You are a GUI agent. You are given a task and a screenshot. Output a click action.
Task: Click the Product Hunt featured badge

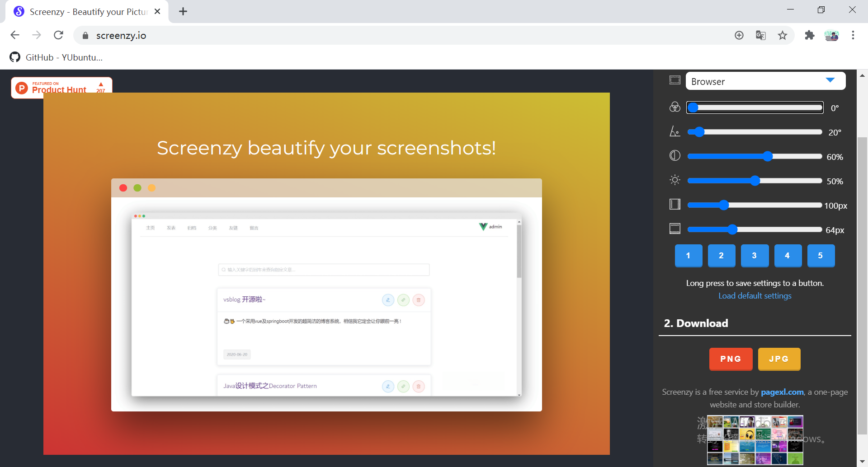tap(61, 87)
